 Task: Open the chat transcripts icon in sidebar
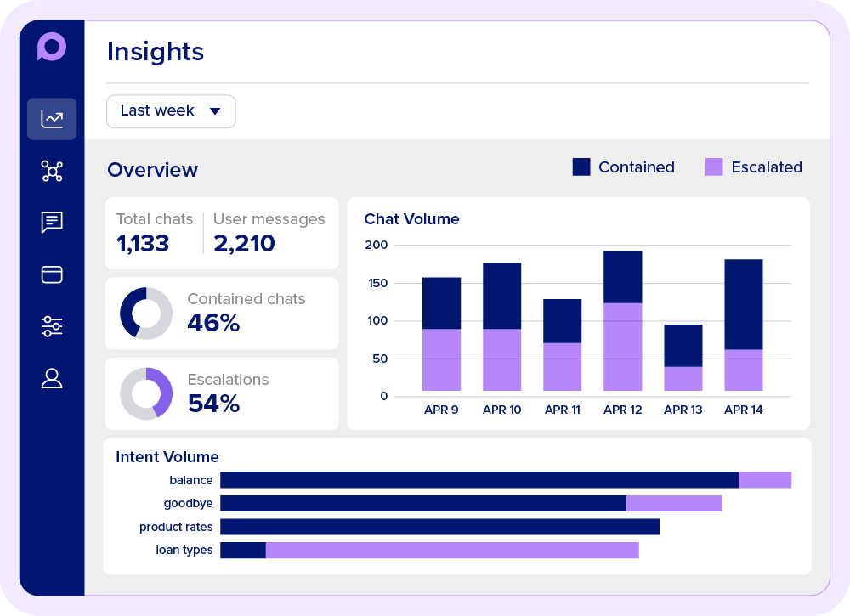(x=52, y=223)
